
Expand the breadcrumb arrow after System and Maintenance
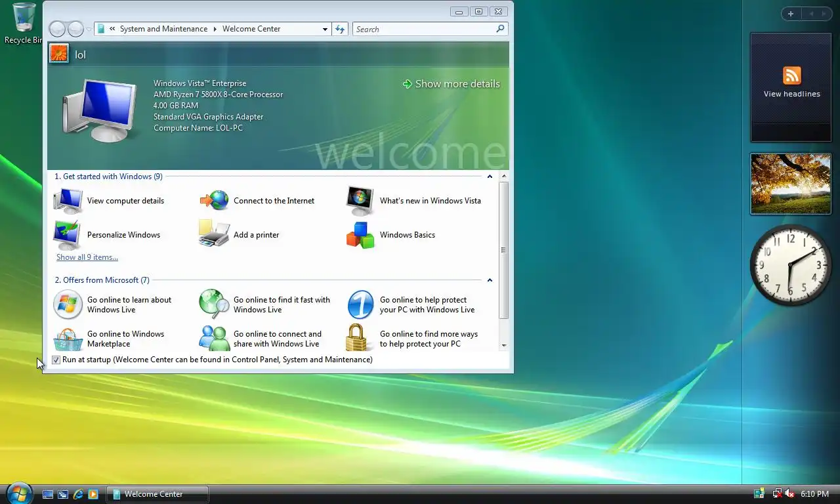click(x=215, y=29)
